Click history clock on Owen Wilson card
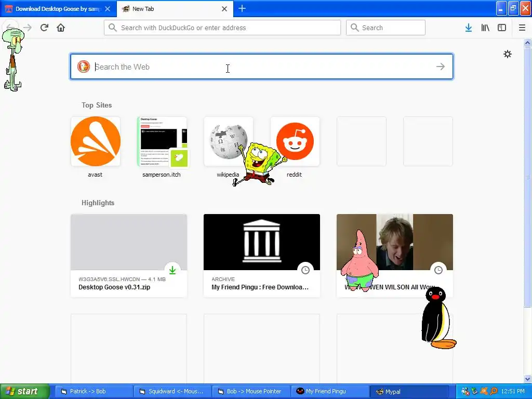This screenshot has height=399, width=532. 438,270
